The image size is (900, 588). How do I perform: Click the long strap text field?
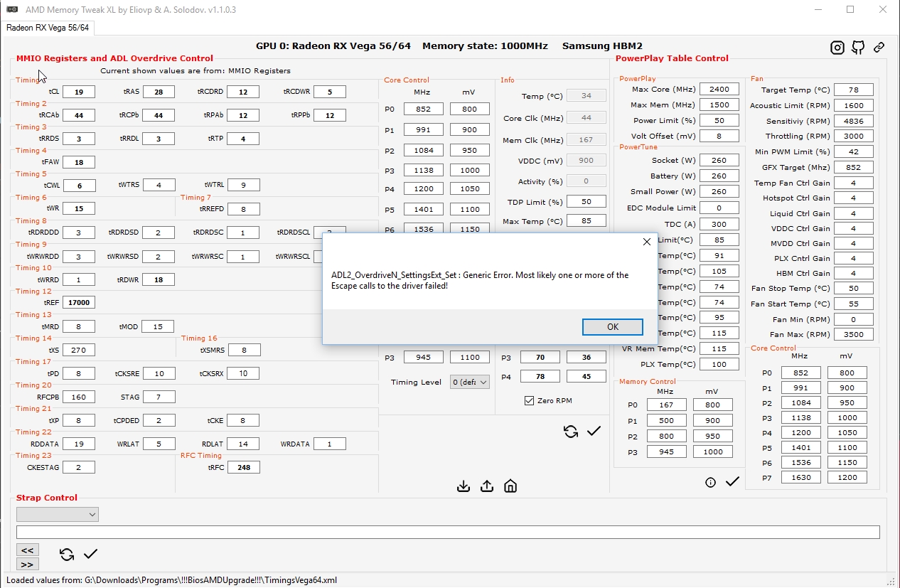pos(448,532)
